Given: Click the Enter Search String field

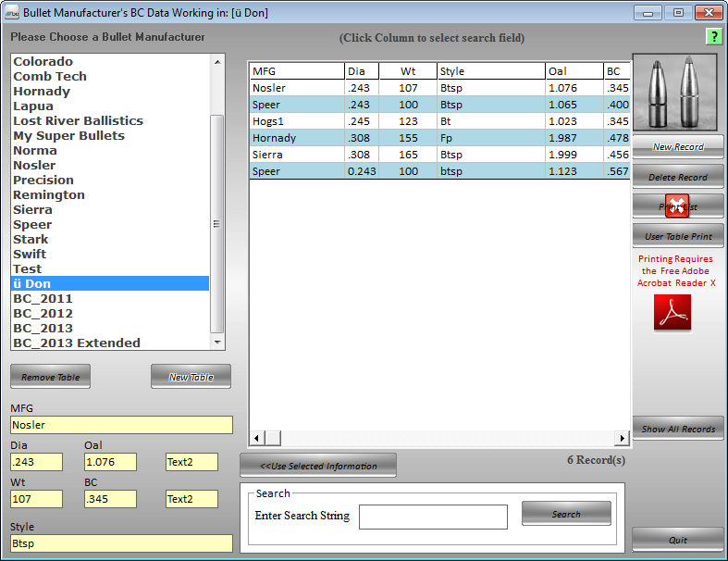Looking at the screenshot, I should (x=433, y=517).
